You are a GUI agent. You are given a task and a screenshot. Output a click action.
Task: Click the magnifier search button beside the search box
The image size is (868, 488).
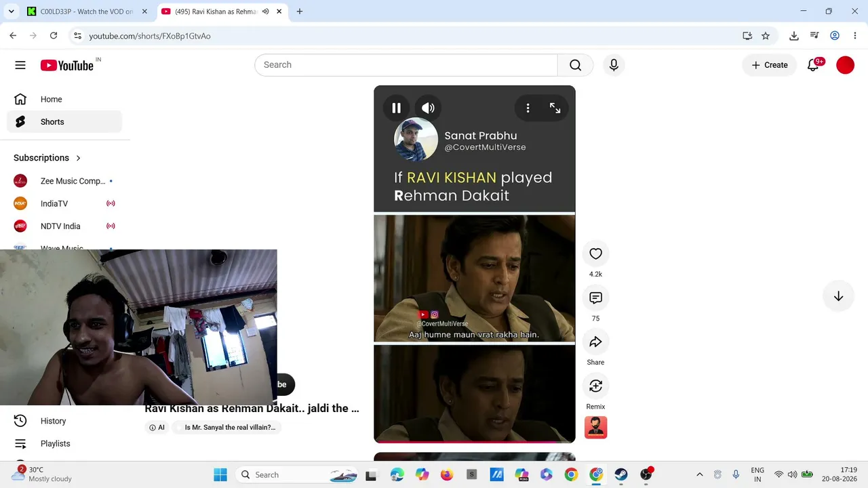tap(575, 65)
